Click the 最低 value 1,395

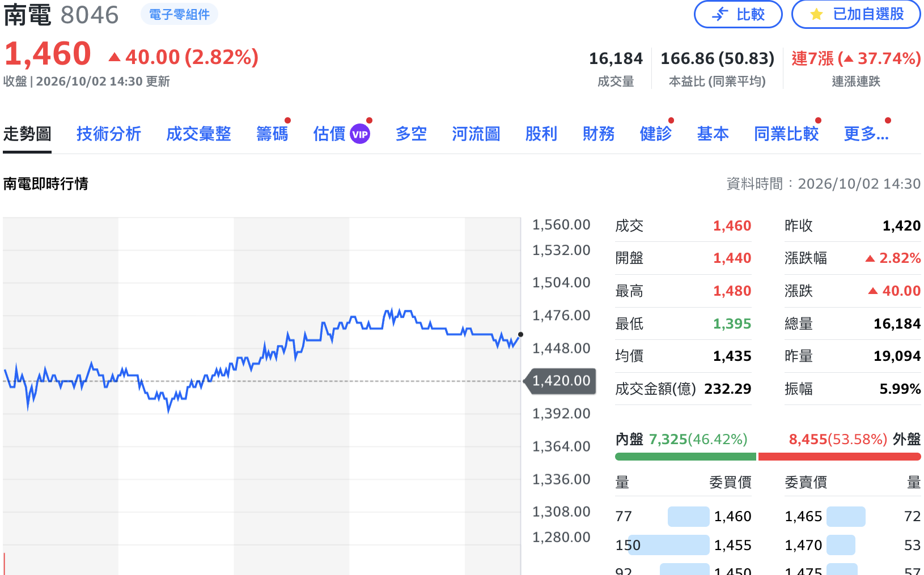click(732, 324)
